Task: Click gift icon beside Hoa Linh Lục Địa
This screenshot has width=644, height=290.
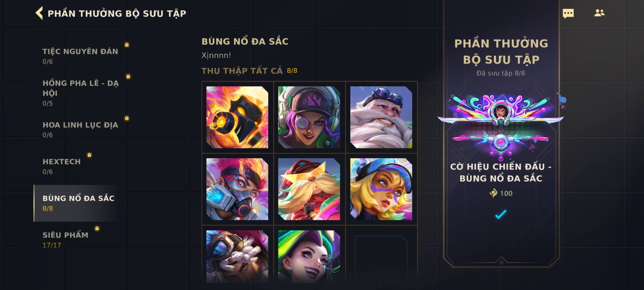Action: 127,118
